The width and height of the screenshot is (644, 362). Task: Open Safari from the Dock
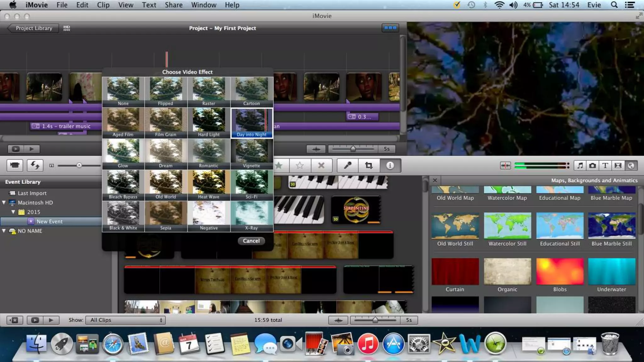[x=113, y=344]
